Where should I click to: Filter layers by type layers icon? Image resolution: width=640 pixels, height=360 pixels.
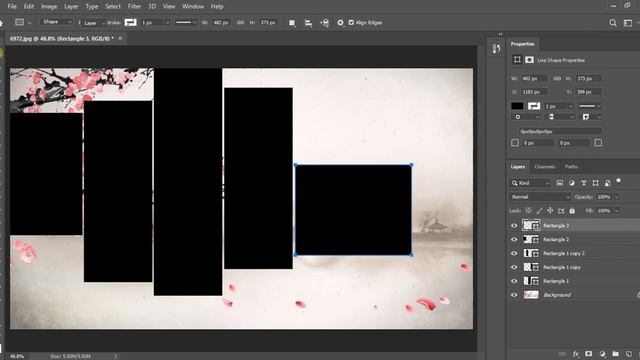pyautogui.click(x=584, y=183)
